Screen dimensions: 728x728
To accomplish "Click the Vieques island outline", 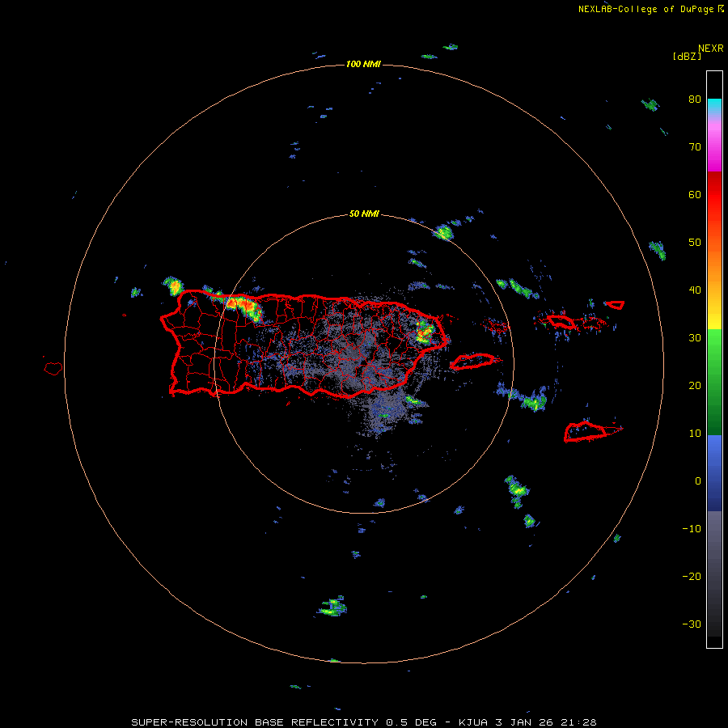I will tap(472, 362).
